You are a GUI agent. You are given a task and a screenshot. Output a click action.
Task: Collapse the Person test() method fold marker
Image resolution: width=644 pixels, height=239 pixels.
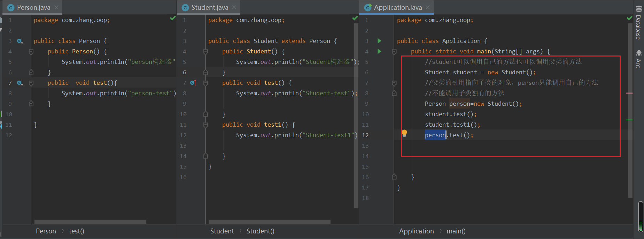click(x=31, y=83)
